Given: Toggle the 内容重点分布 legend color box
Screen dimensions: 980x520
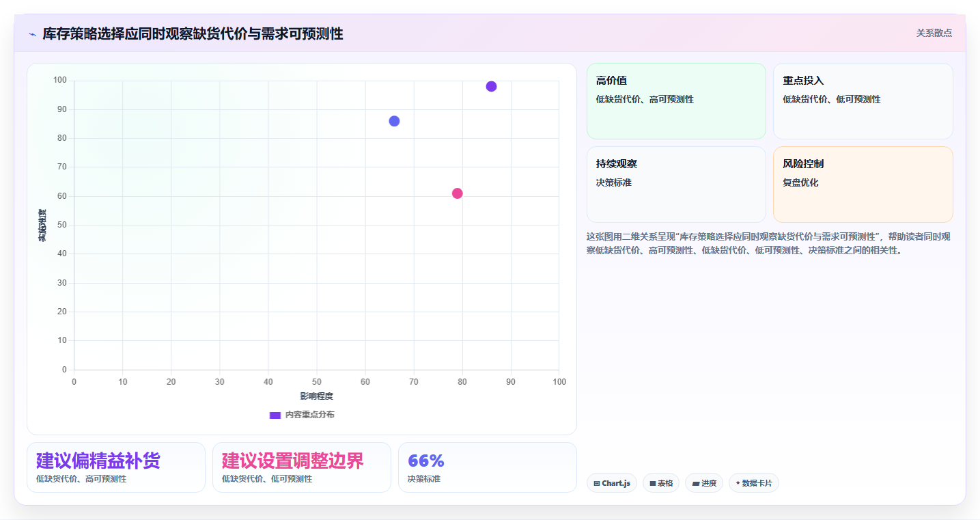Looking at the screenshot, I should point(275,415).
